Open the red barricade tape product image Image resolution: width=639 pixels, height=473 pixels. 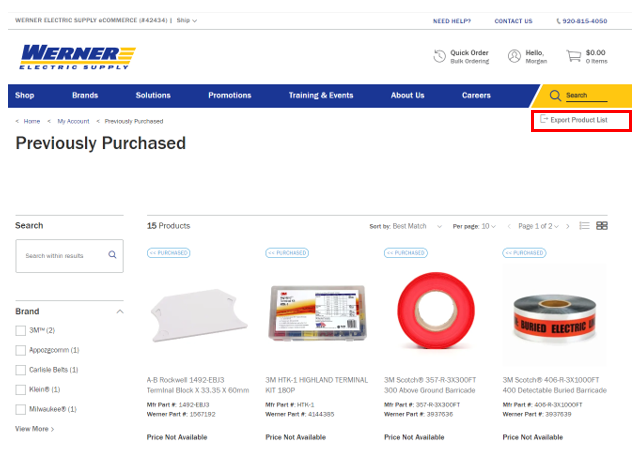[x=436, y=310]
